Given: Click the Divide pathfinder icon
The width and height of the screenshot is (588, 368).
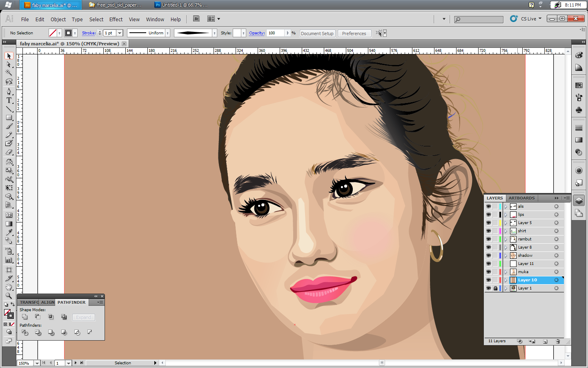Looking at the screenshot, I should pos(25,332).
